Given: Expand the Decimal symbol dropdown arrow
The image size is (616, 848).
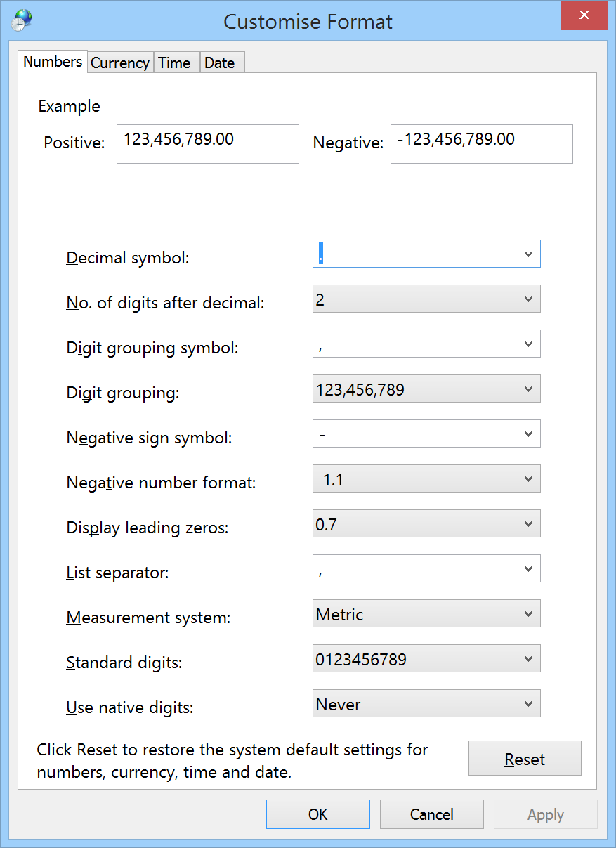Looking at the screenshot, I should [x=529, y=254].
